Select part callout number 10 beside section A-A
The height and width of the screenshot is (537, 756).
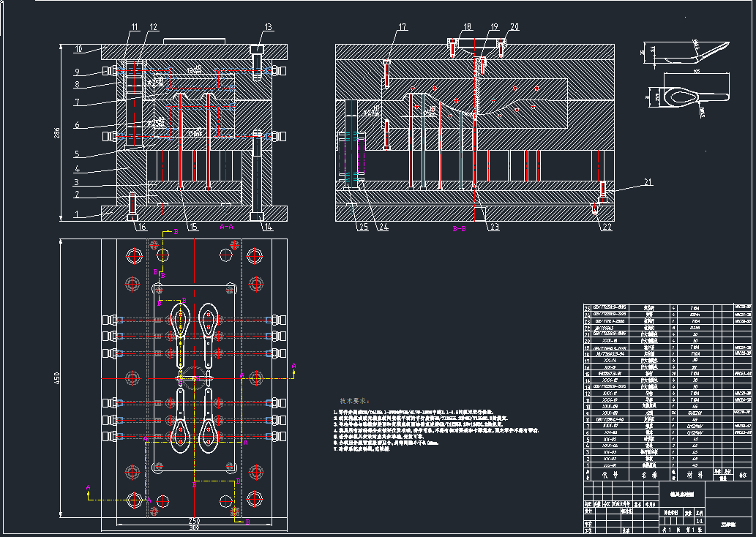pos(78,49)
